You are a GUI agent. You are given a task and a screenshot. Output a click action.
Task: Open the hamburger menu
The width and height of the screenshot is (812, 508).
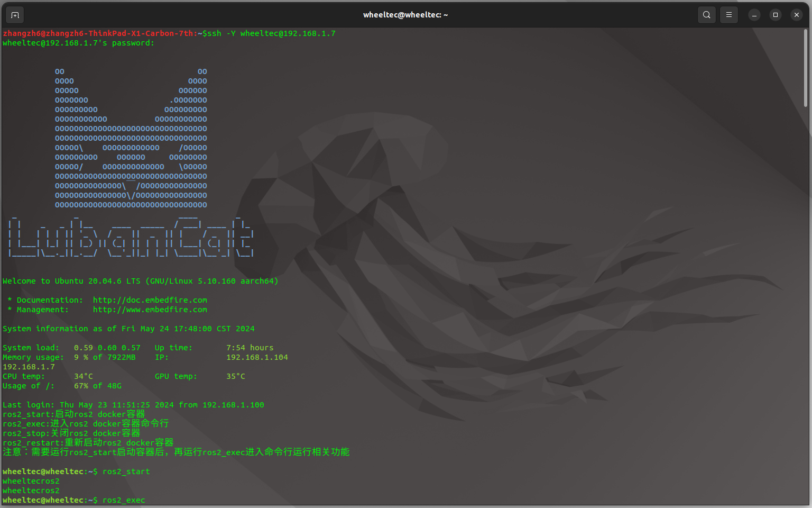(729, 15)
